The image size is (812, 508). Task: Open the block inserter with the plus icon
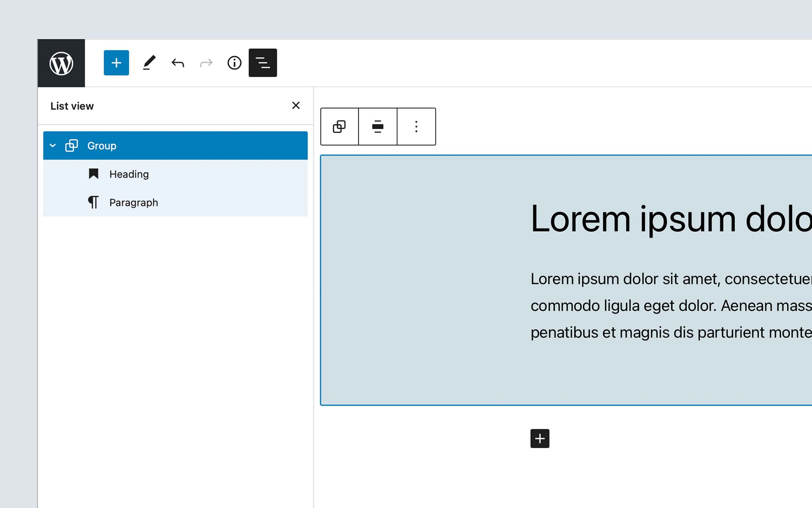(116, 63)
